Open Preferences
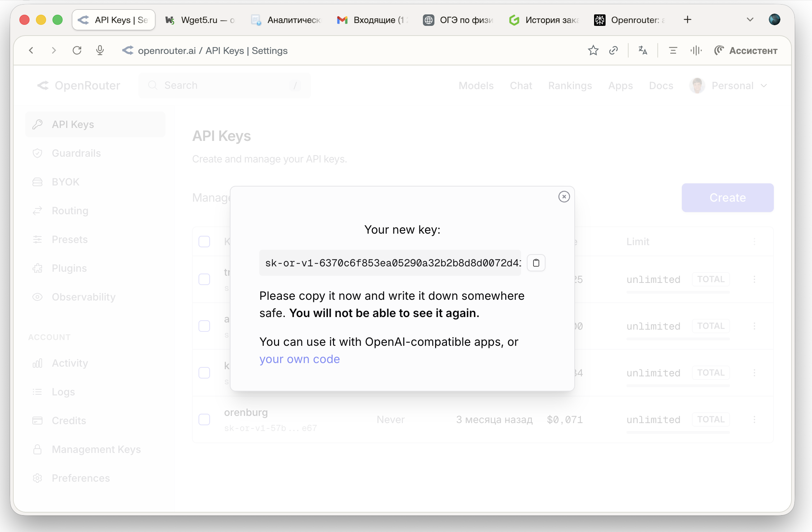 (95, 478)
